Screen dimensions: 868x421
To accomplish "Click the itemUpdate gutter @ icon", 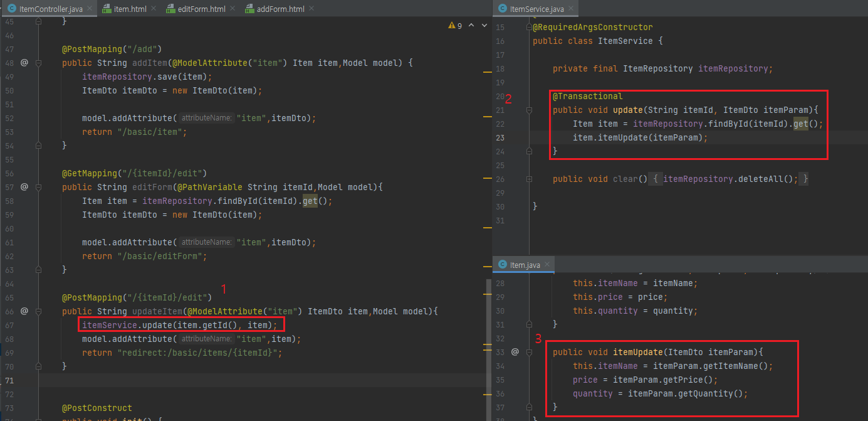I will point(515,352).
